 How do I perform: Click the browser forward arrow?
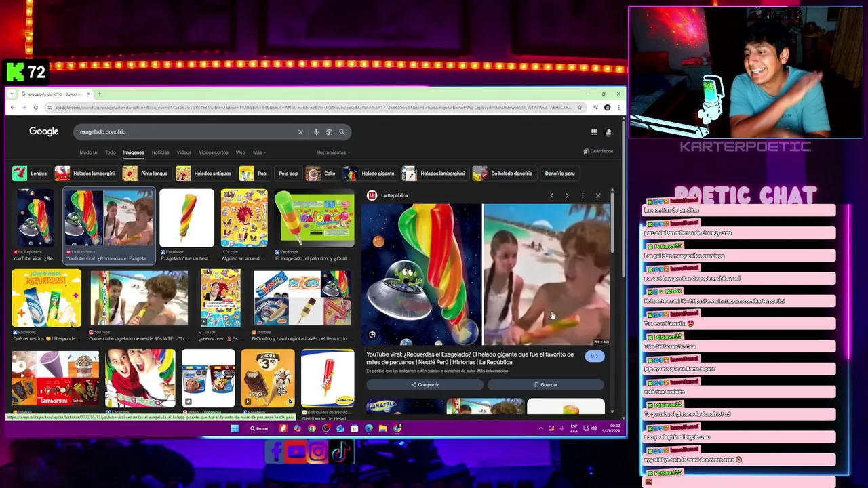tap(24, 107)
